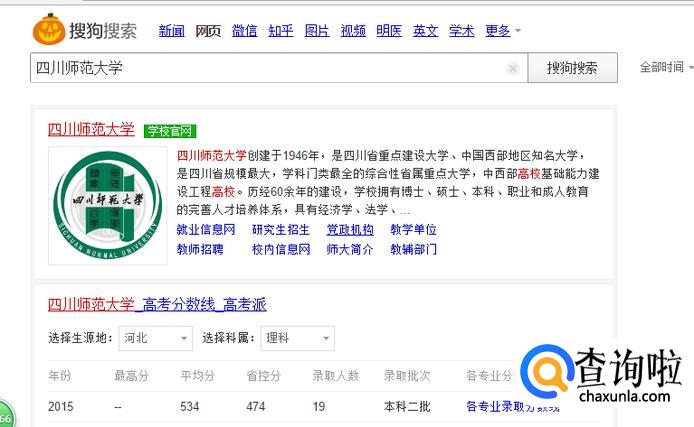Open the 高考分数线_高考派 result title

157,304
